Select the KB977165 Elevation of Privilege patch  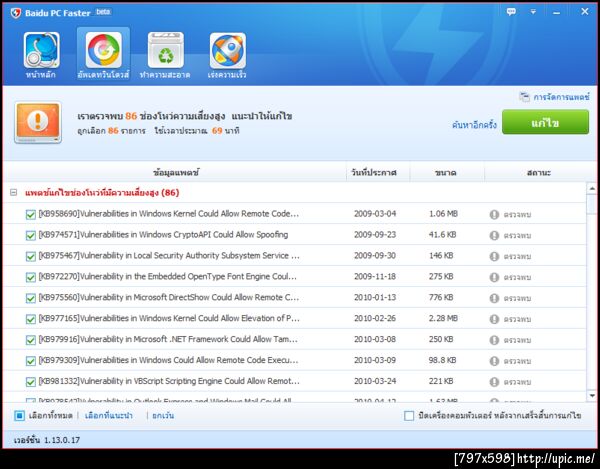click(x=169, y=318)
